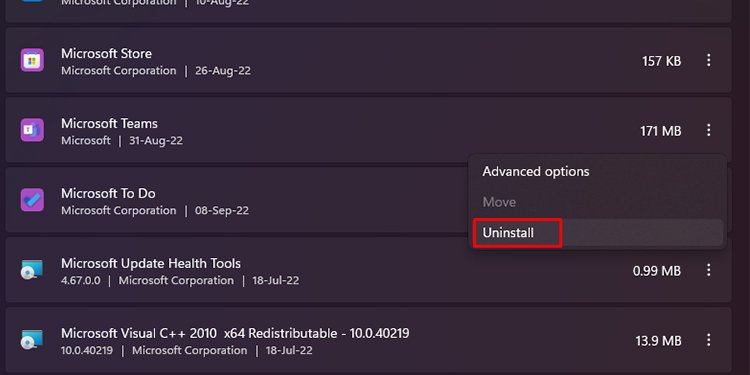
Task: Click the 171 MB size of Teams
Action: pos(661,131)
